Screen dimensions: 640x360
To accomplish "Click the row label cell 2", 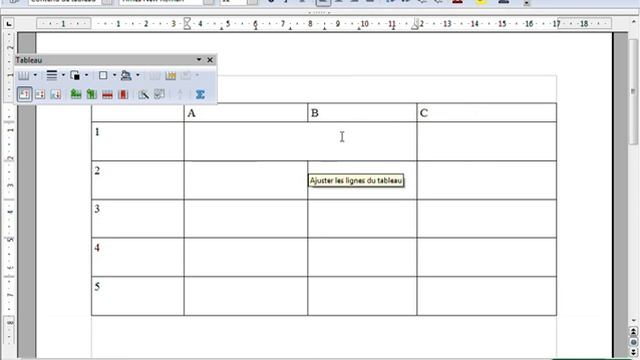I will (138, 180).
